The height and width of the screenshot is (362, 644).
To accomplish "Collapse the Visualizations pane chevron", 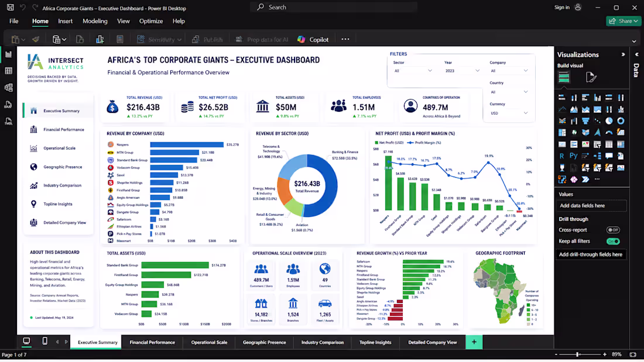I will coord(623,54).
